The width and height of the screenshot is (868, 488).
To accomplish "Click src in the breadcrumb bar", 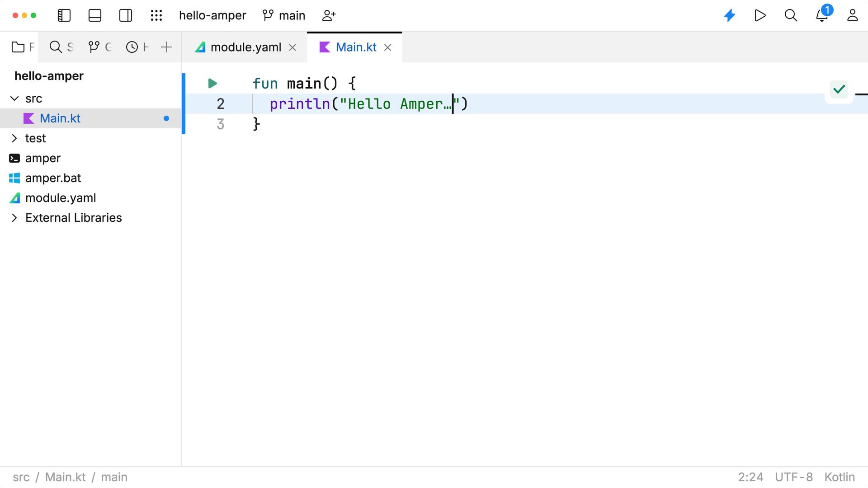I will click(x=21, y=477).
